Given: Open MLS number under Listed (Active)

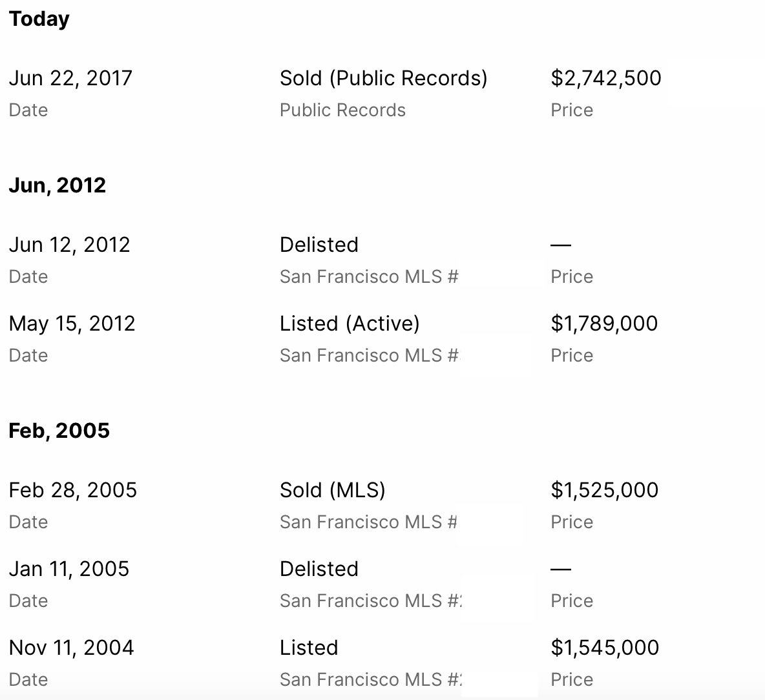Looking at the screenshot, I should click(x=369, y=356).
